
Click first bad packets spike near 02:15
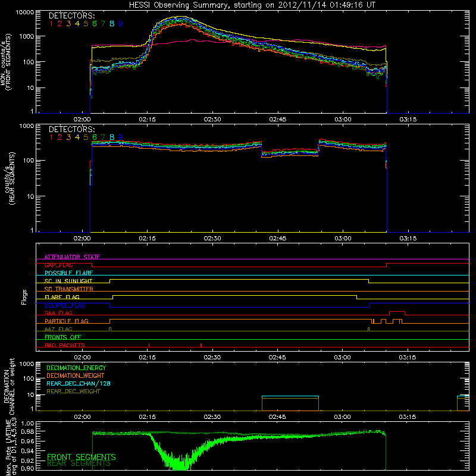pos(149,345)
